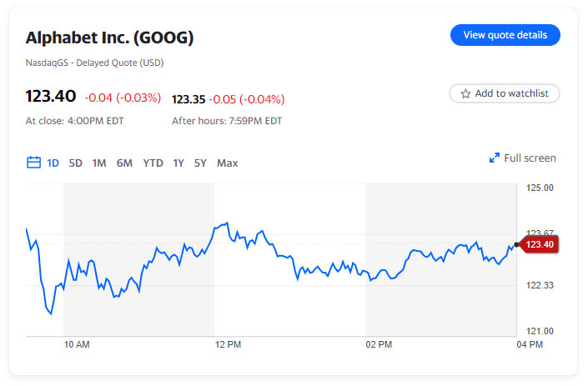The image size is (588, 386).
Task: Click the 02 PM time axis label
Action: pos(379,344)
